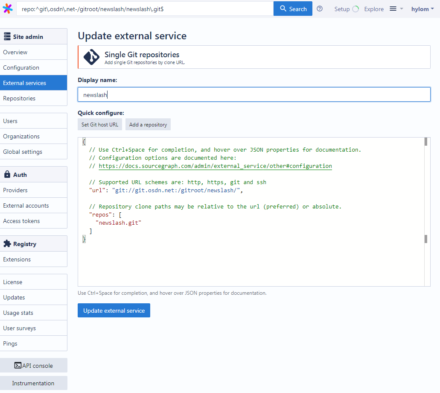Click the Set Git host URL button
The width and height of the screenshot is (440, 393).
[x=100, y=124]
